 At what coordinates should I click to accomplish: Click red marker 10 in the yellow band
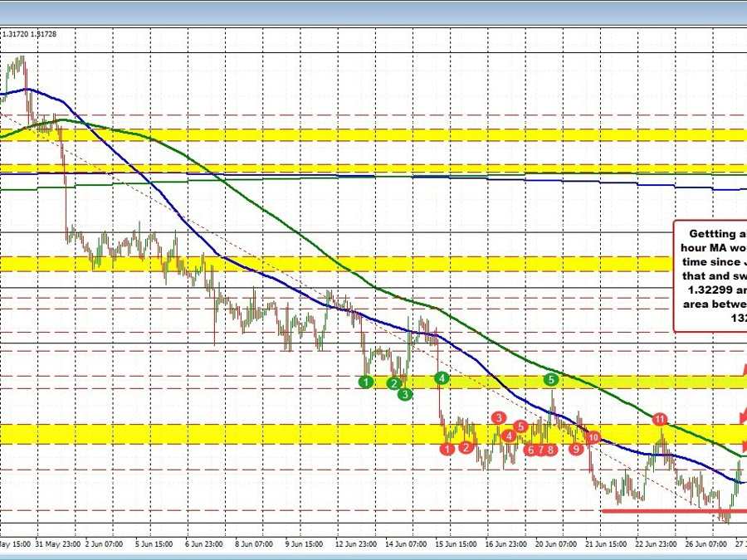pos(592,438)
